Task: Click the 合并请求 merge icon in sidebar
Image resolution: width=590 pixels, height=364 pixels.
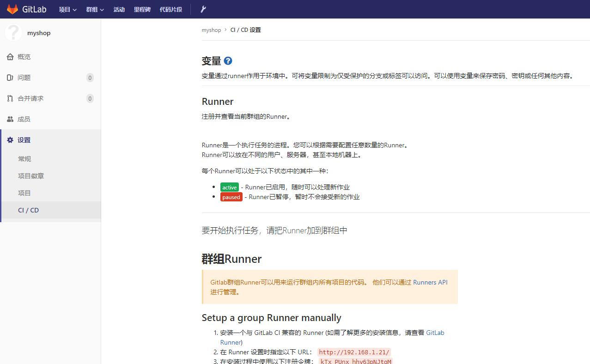Action: pos(10,98)
